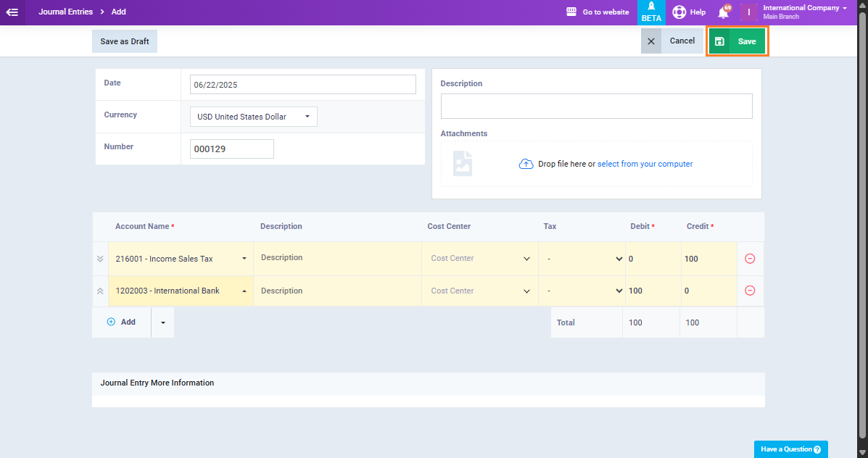Click the select from your computer link

click(x=645, y=164)
